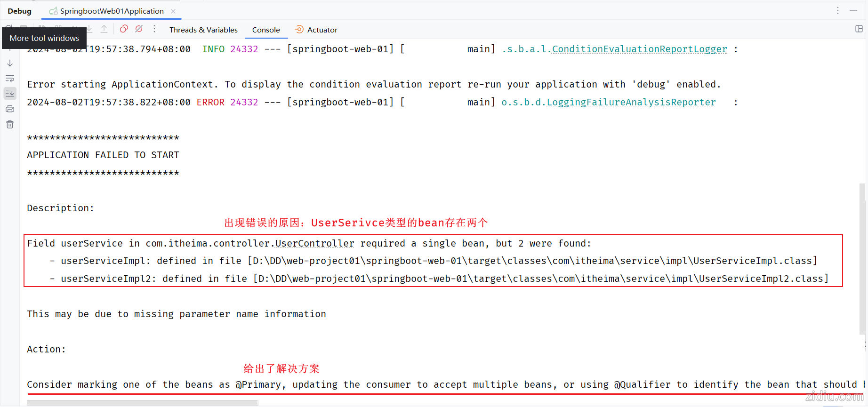The height and width of the screenshot is (407, 868).
Task: Click the horizontal scrollbar at console bottom
Action: point(142,402)
